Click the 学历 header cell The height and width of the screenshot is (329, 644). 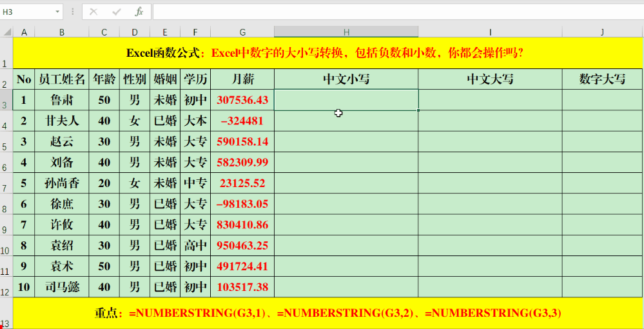pyautogui.click(x=195, y=79)
